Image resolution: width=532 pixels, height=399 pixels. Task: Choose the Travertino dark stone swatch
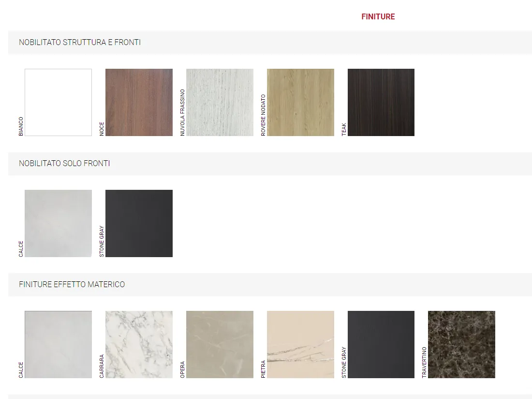click(461, 344)
